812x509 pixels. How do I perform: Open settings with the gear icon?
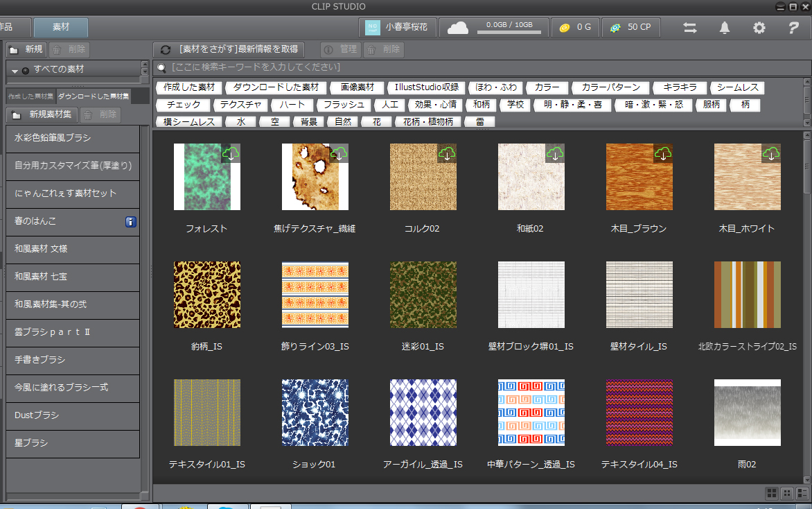pyautogui.click(x=759, y=28)
